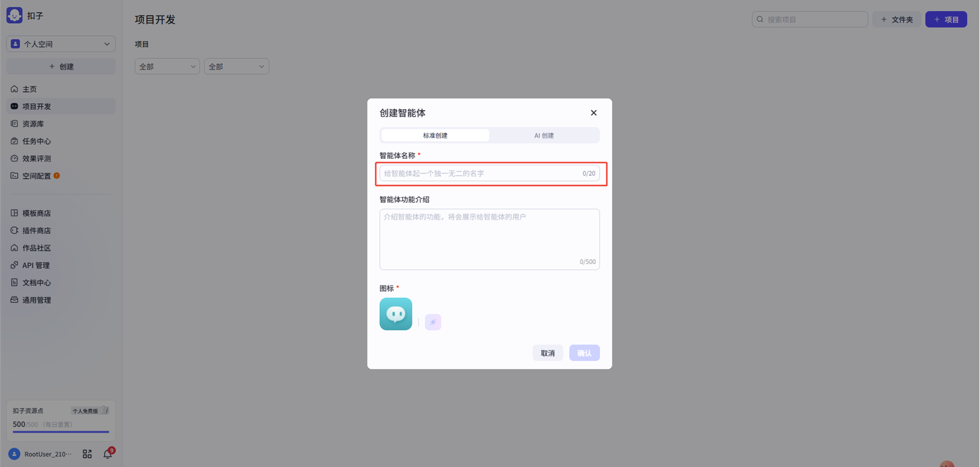The width and height of the screenshot is (980, 467).
Task: Click the 主页 home icon
Action: point(15,89)
